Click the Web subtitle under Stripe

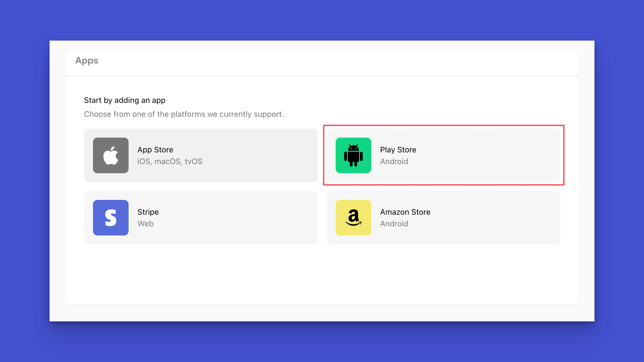point(146,224)
